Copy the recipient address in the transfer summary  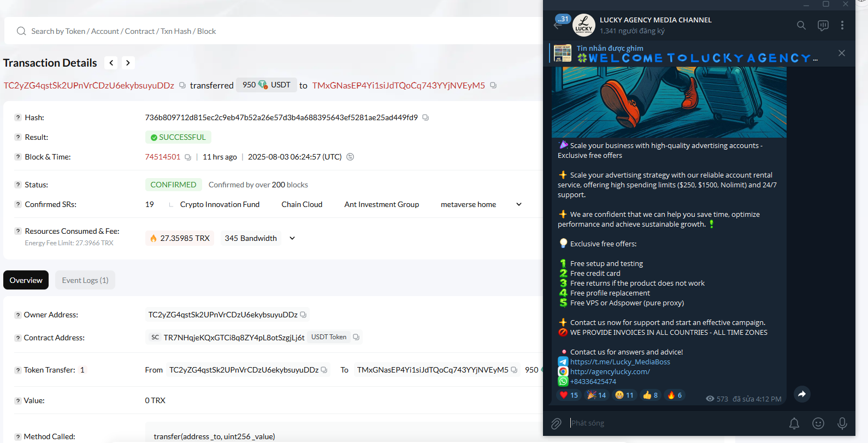pos(493,85)
